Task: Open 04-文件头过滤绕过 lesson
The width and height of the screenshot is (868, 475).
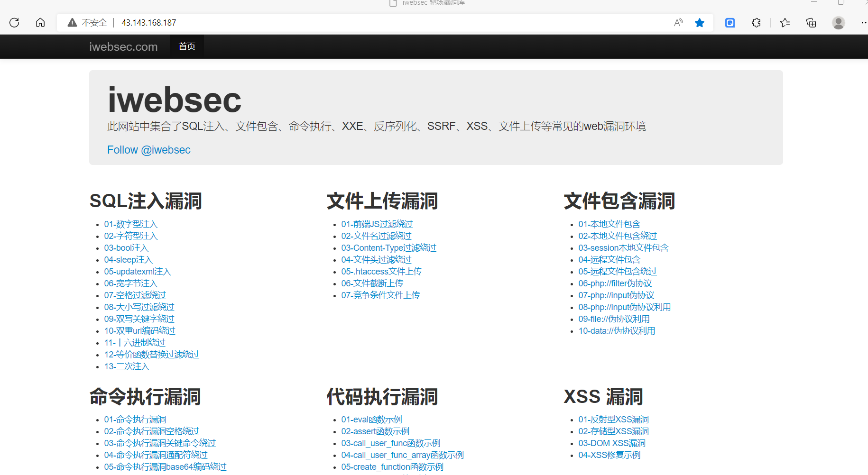Action: point(377,260)
